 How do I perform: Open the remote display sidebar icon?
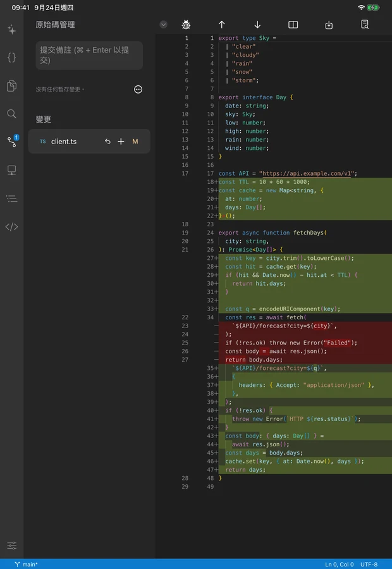(x=11, y=170)
